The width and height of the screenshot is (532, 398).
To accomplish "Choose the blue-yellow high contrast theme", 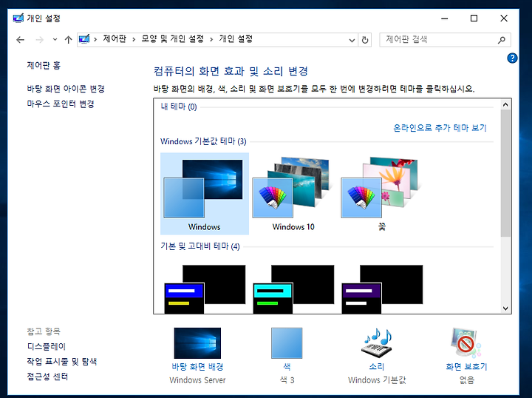I will pyautogui.click(x=205, y=289).
